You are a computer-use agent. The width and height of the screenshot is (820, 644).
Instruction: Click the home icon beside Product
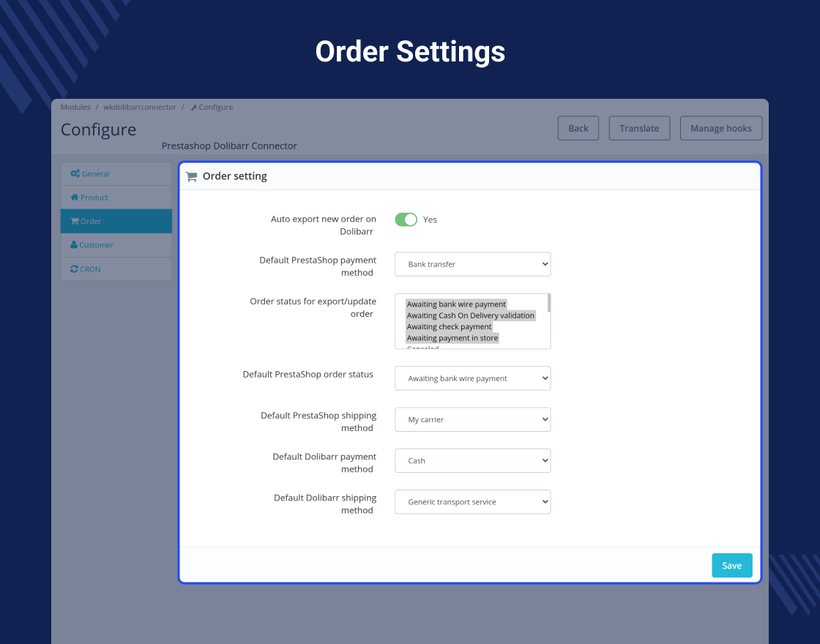[x=75, y=197]
